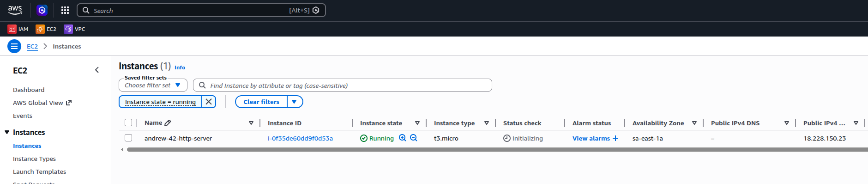Click the Alarm status column header
Image resolution: width=868 pixels, height=184 pixels.
coord(591,123)
